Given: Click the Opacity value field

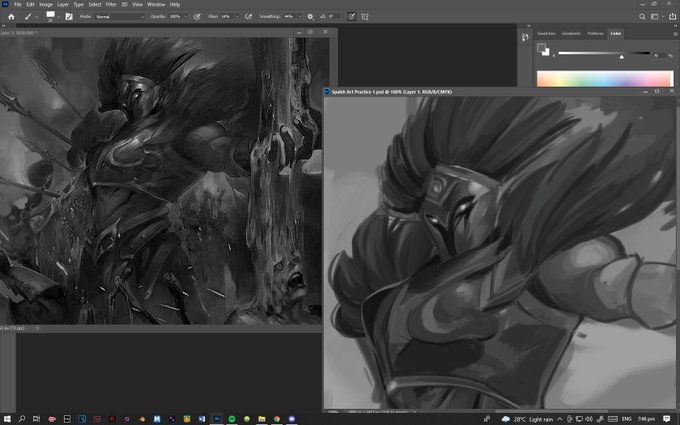Looking at the screenshot, I should [x=175, y=16].
